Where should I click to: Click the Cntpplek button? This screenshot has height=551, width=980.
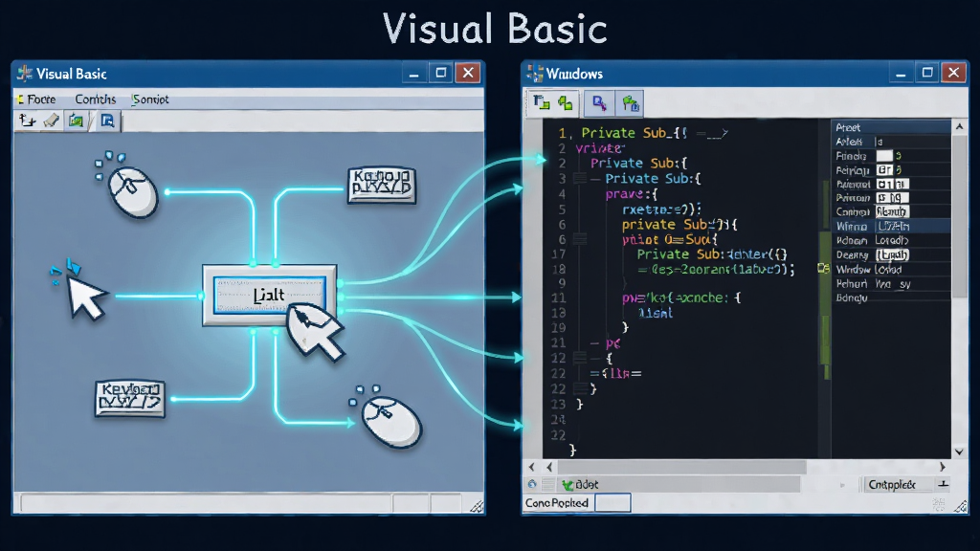click(892, 485)
